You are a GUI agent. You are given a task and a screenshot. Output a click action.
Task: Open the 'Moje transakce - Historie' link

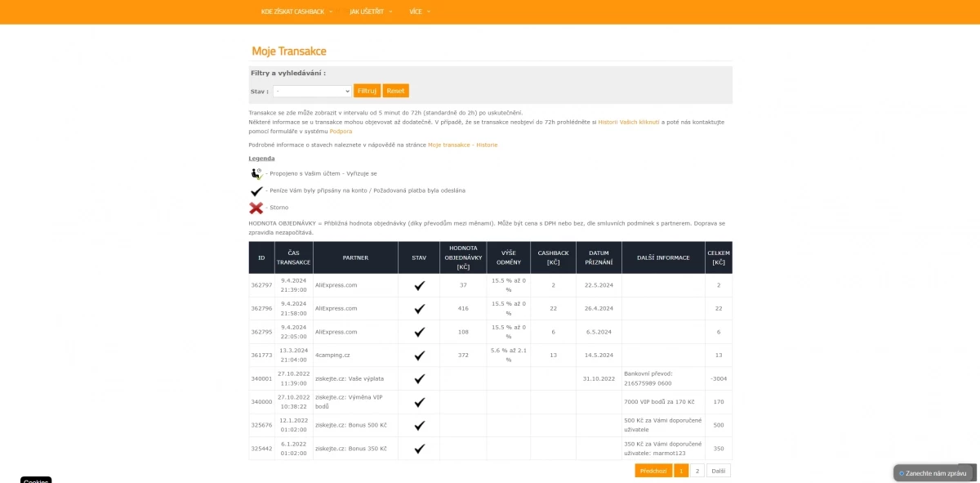click(x=463, y=145)
